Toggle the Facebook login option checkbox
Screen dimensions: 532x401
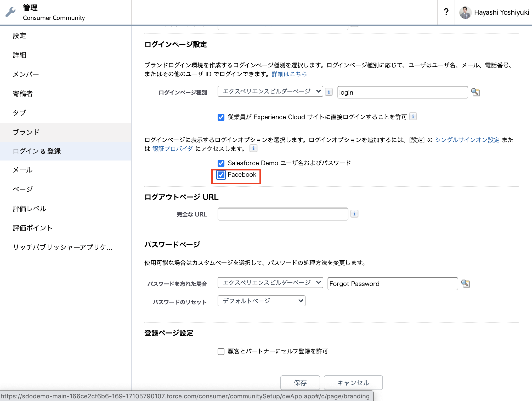(x=221, y=175)
